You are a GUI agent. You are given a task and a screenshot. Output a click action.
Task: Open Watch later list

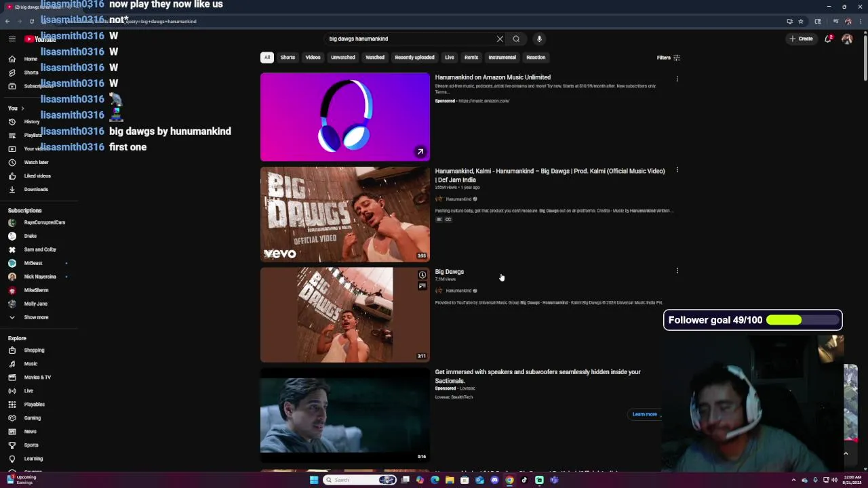click(x=28, y=163)
